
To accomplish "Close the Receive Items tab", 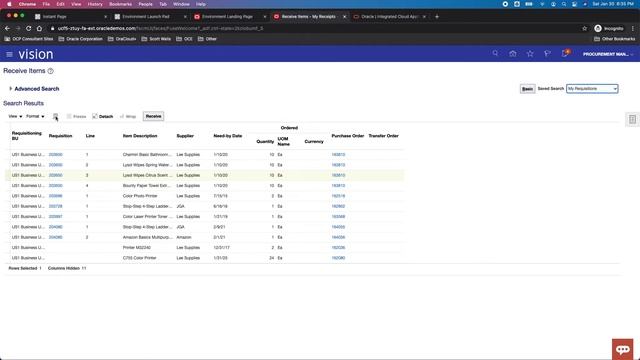I will pyautogui.click(x=344, y=17).
